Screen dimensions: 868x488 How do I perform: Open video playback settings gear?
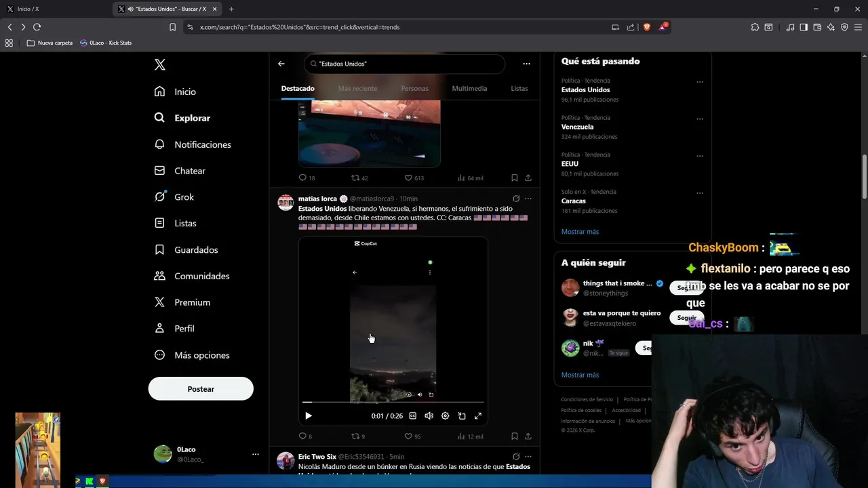pos(445,416)
